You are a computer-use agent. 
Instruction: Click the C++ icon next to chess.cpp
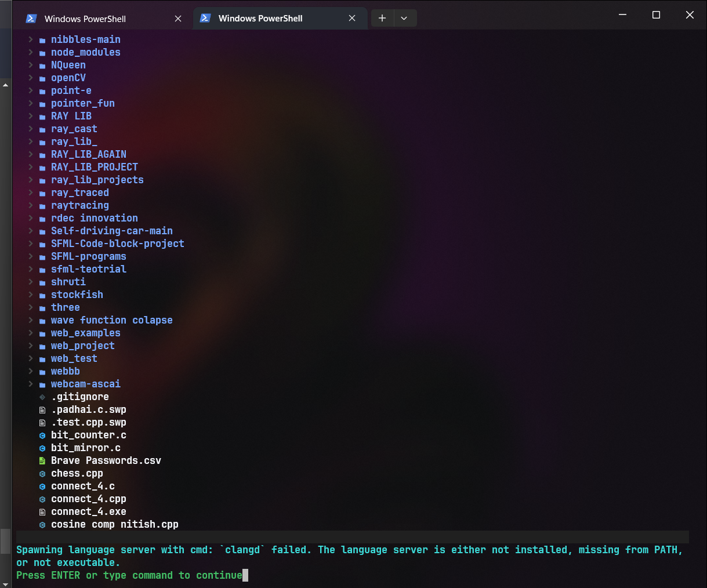click(41, 473)
